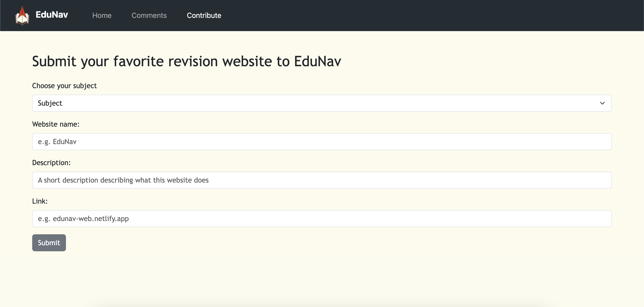Select the Contribute nav item

204,15
